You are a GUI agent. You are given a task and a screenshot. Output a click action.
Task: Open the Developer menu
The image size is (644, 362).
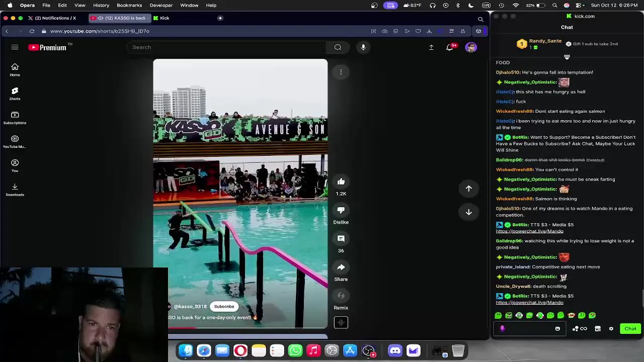(x=161, y=6)
